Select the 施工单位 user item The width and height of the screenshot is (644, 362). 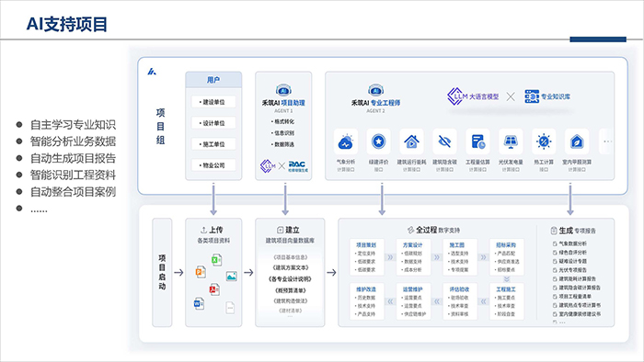[213, 144]
